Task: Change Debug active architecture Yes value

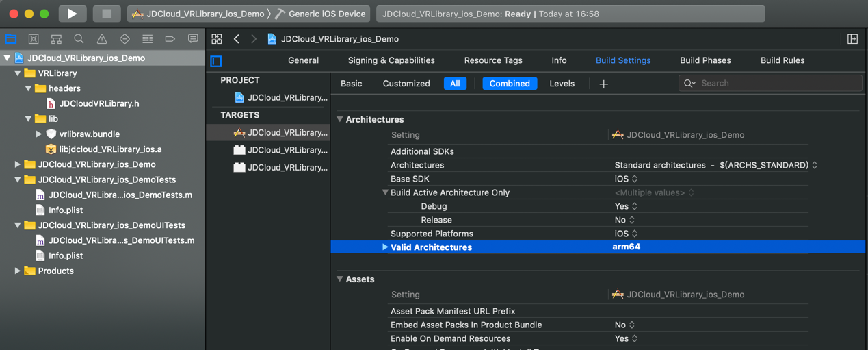Action: (626, 206)
